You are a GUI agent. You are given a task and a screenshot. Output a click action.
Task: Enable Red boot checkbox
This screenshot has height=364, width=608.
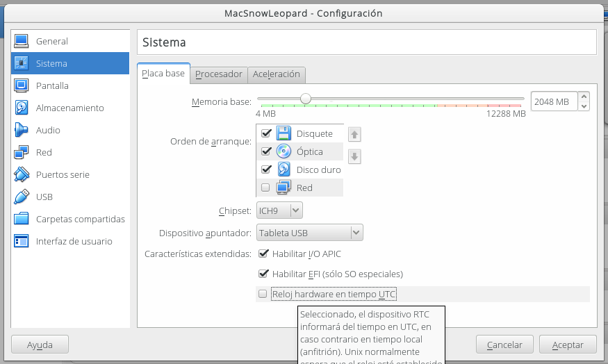click(x=265, y=188)
